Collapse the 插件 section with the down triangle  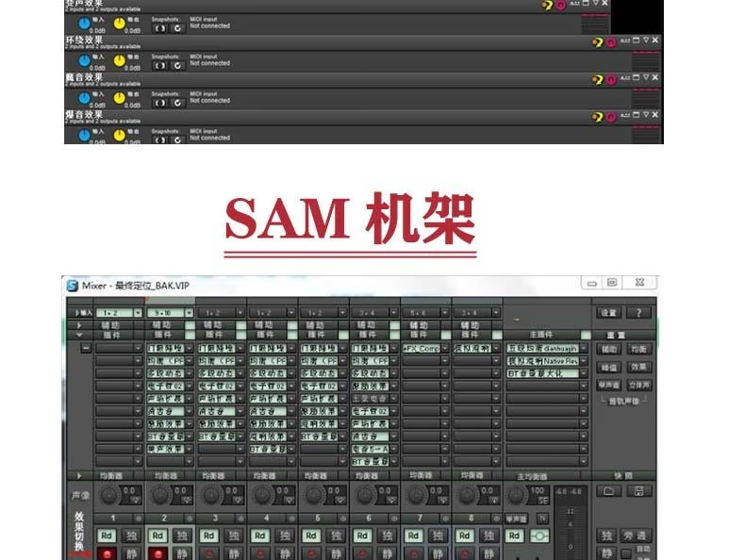[x=79, y=335]
